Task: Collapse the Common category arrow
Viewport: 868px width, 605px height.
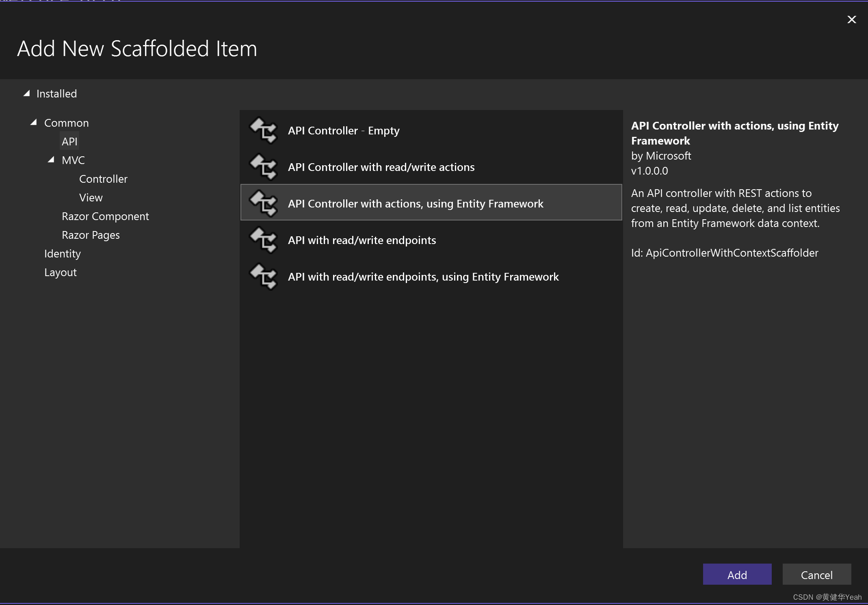Action: [x=34, y=122]
